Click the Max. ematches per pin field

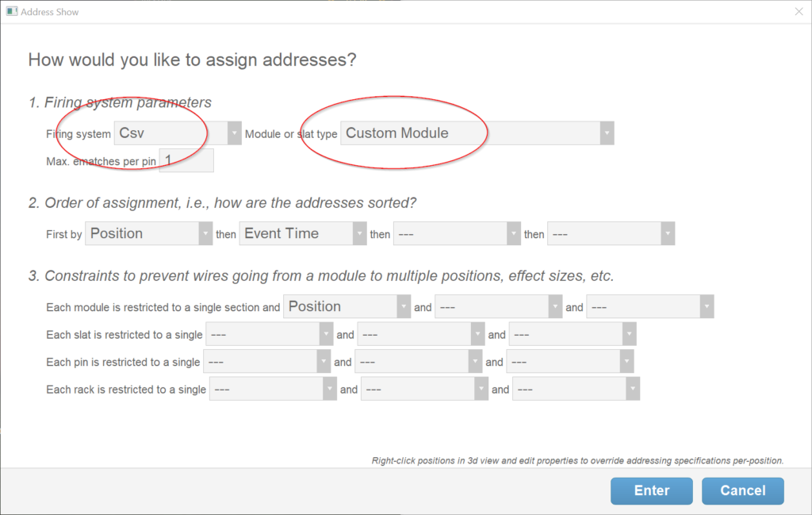[187, 161]
